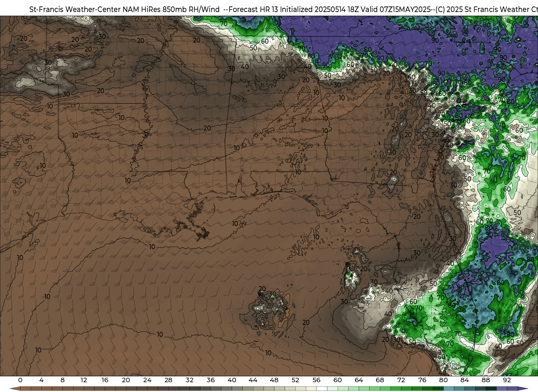
Task: Click the colorbar label "64"
Action: (359, 380)
